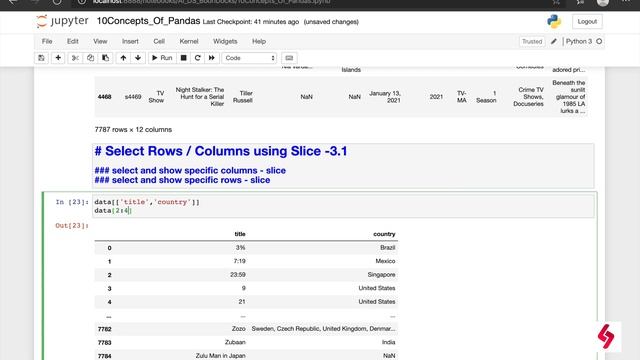The height and width of the screenshot is (360, 640).
Task: Click the TV-MA rating cell
Action: pos(462,97)
